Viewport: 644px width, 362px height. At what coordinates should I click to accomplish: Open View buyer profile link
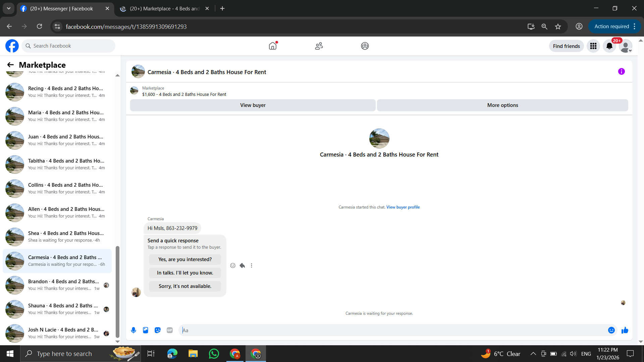tap(403, 207)
